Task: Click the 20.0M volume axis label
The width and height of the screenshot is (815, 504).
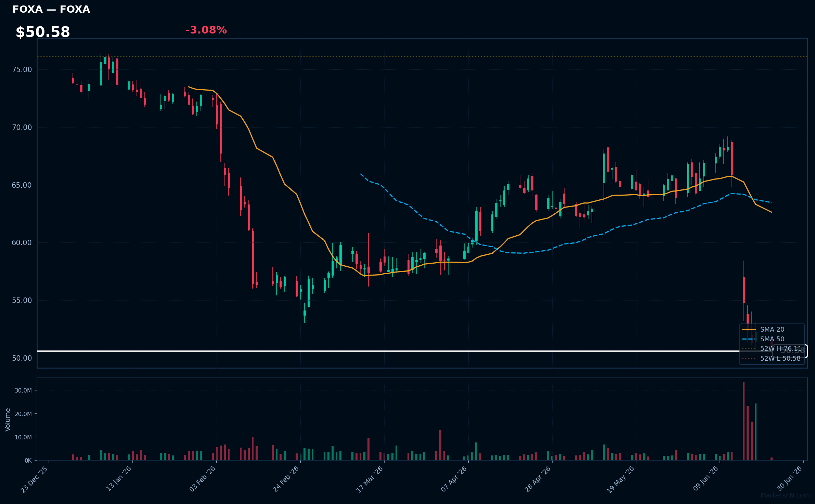Action: point(23,414)
